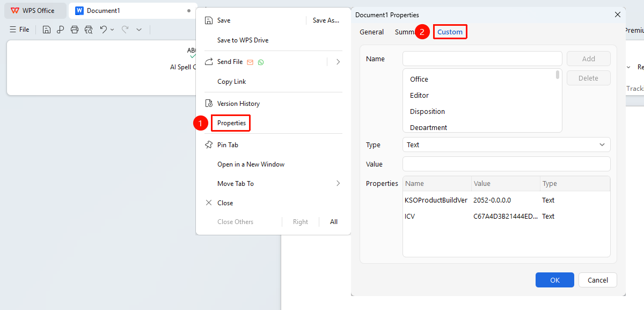Expand the Send File submenu arrow

click(338, 62)
